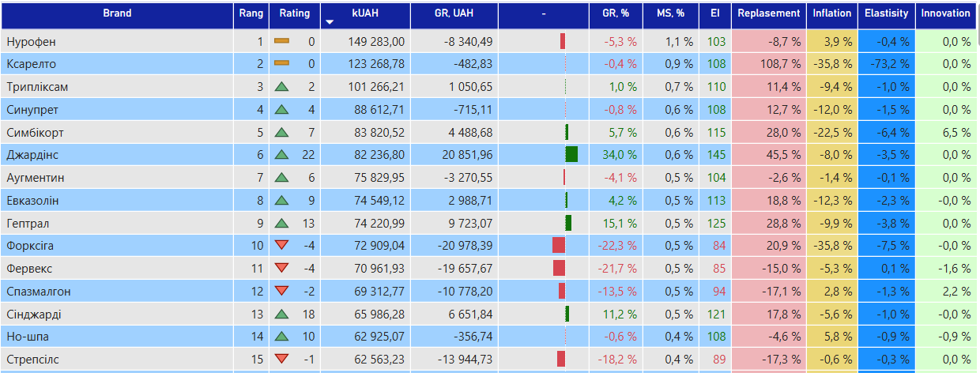980x373 pixels.
Task: Click the green up arrow for Сінджарді
Action: pyautogui.click(x=281, y=315)
